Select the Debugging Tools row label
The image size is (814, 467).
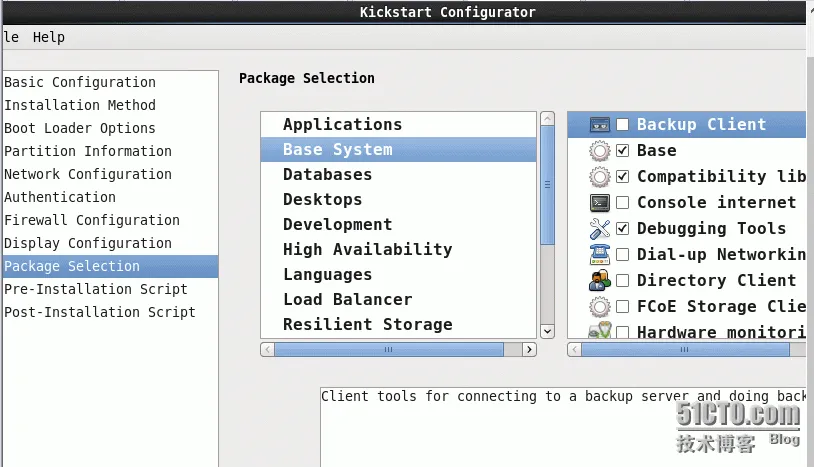tap(711, 228)
